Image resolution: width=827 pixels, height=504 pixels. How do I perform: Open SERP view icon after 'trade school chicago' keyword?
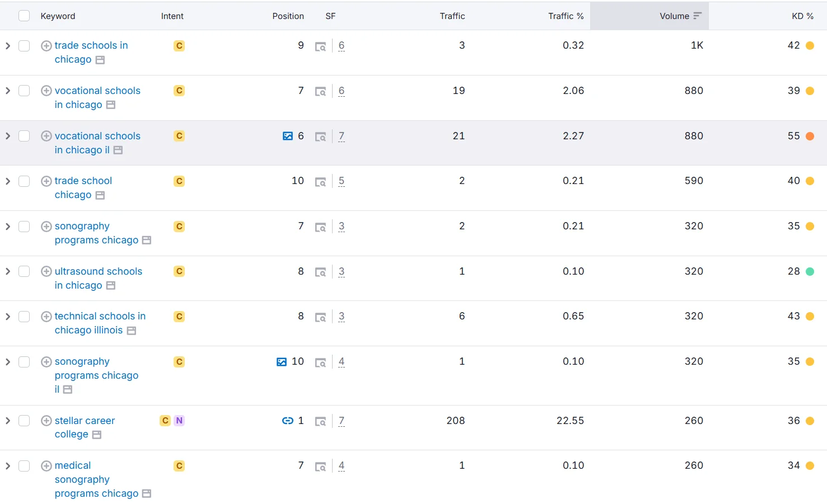tap(100, 195)
